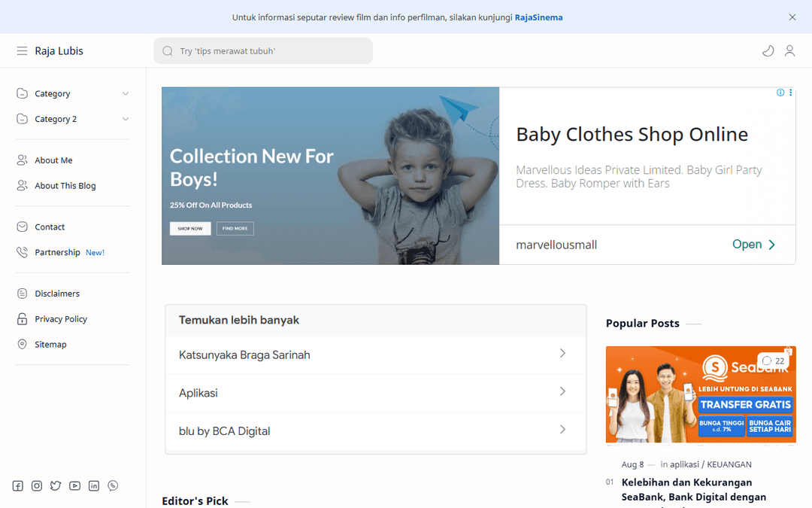
Task: Expand the Category 2 chevron
Action: (126, 119)
